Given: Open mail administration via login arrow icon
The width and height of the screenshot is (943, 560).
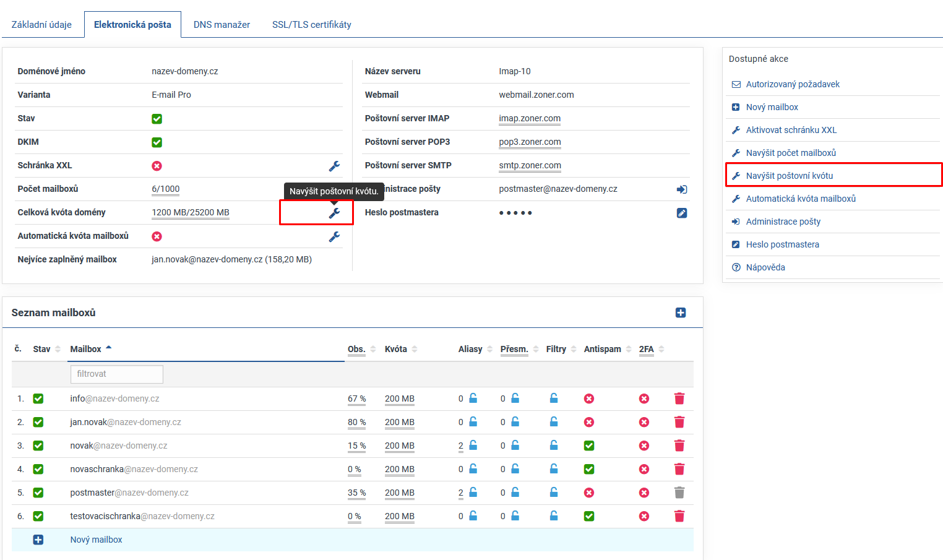Looking at the screenshot, I should point(681,189).
